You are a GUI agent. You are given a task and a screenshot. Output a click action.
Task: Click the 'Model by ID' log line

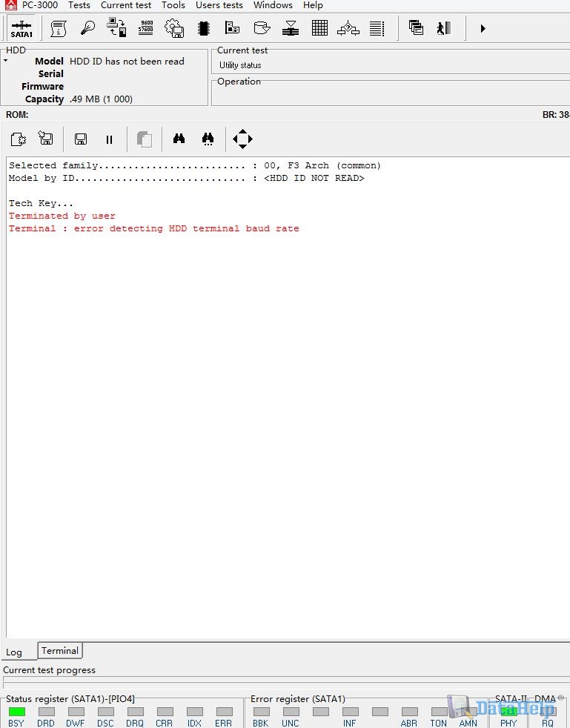(187, 178)
